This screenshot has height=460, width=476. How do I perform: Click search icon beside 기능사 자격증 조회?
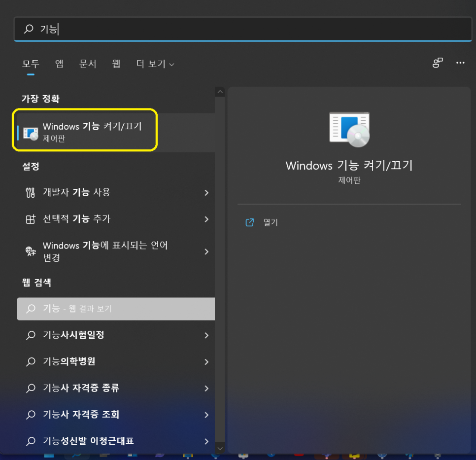[31, 415]
